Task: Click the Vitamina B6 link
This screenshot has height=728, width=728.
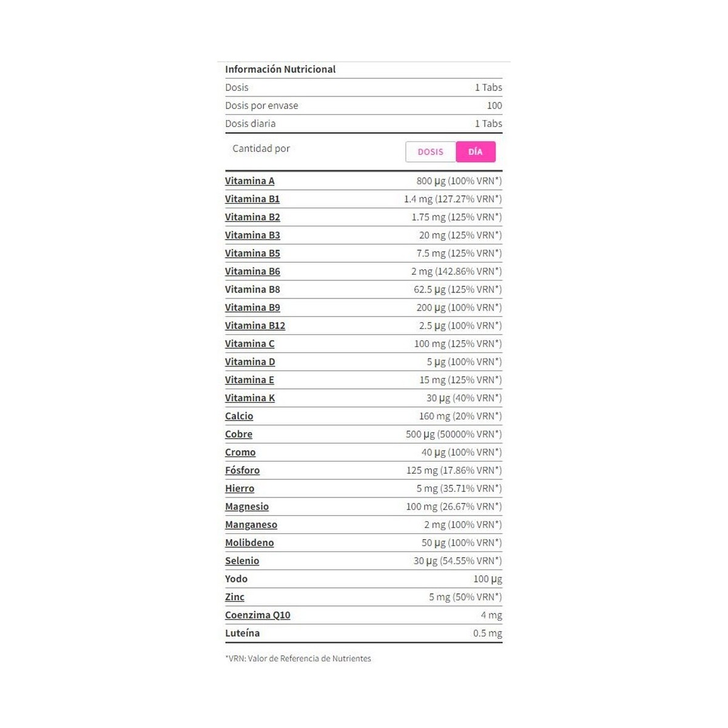Action: click(252, 271)
